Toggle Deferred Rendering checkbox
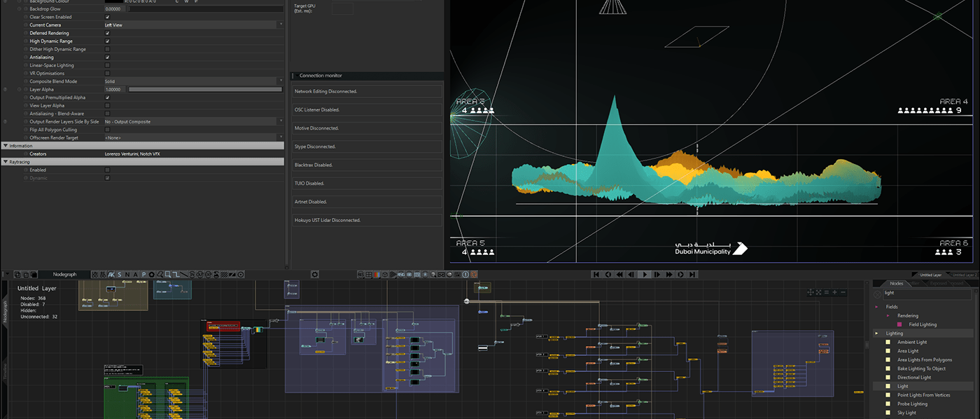 pyautogui.click(x=107, y=33)
